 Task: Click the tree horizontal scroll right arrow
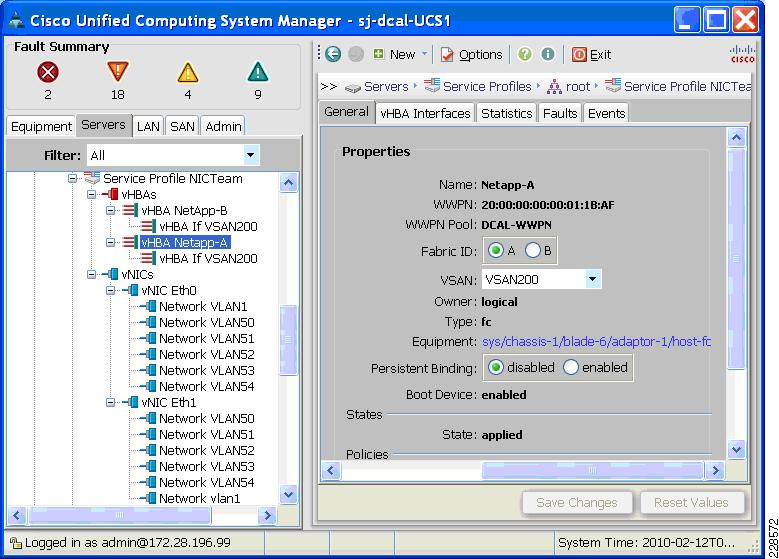pos(267,515)
